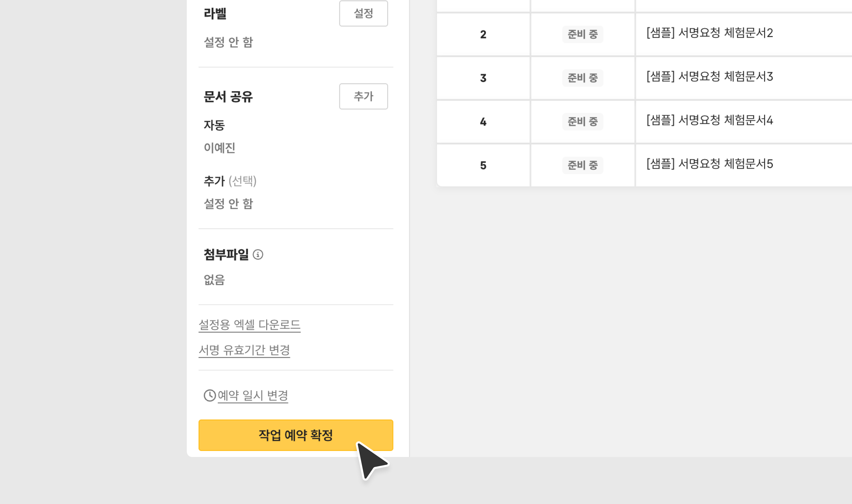
Task: Click row number 2 in the table
Action: click(x=483, y=34)
